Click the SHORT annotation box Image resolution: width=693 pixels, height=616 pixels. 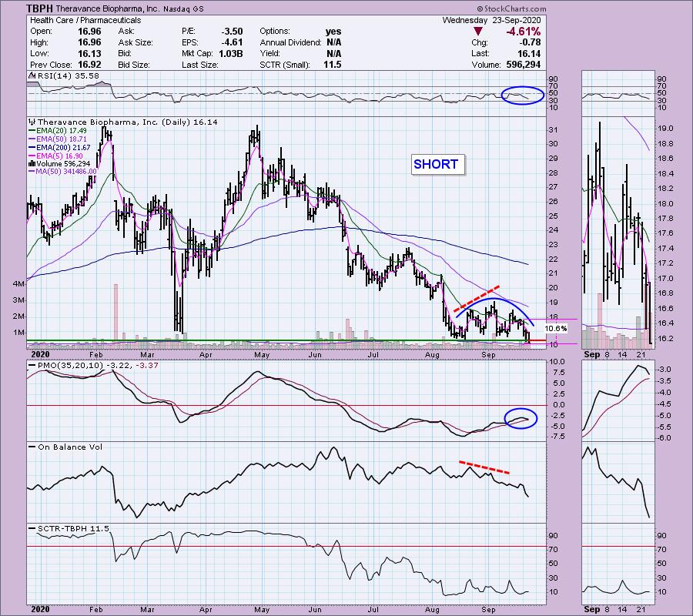point(438,164)
